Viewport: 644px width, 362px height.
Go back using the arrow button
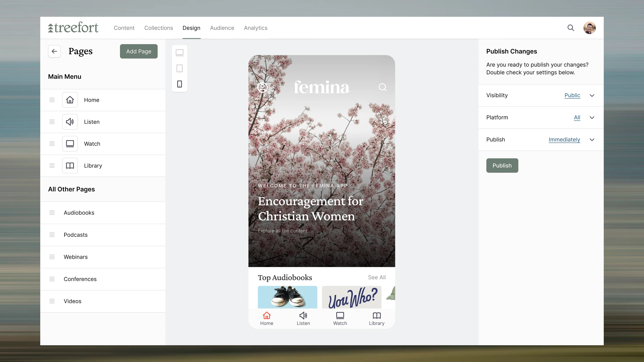pyautogui.click(x=54, y=51)
